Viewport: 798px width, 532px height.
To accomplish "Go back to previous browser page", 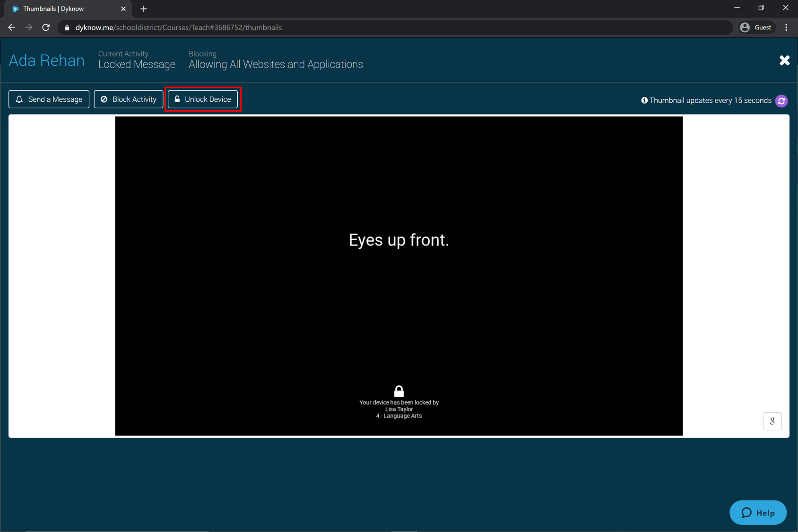I will click(12, 27).
